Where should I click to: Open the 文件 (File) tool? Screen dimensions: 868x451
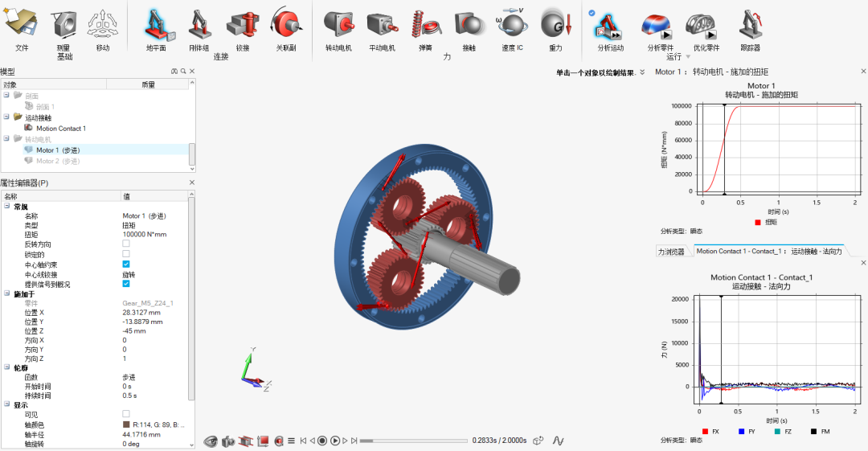tap(21, 30)
